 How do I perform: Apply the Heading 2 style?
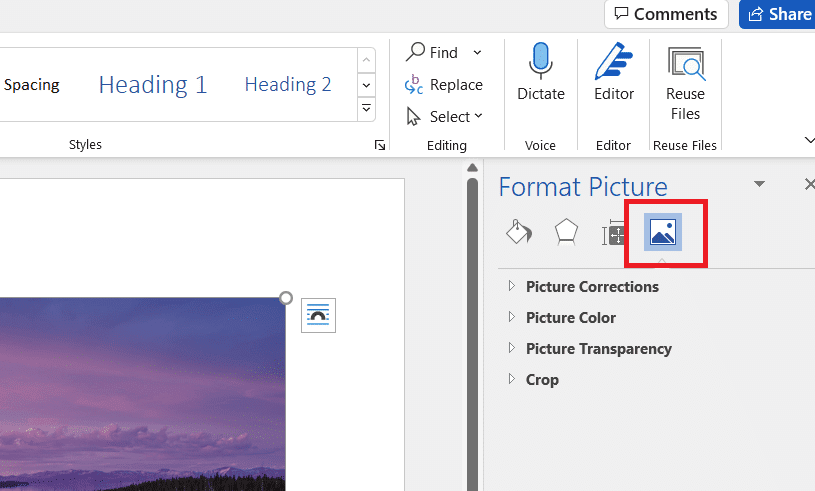tap(288, 85)
